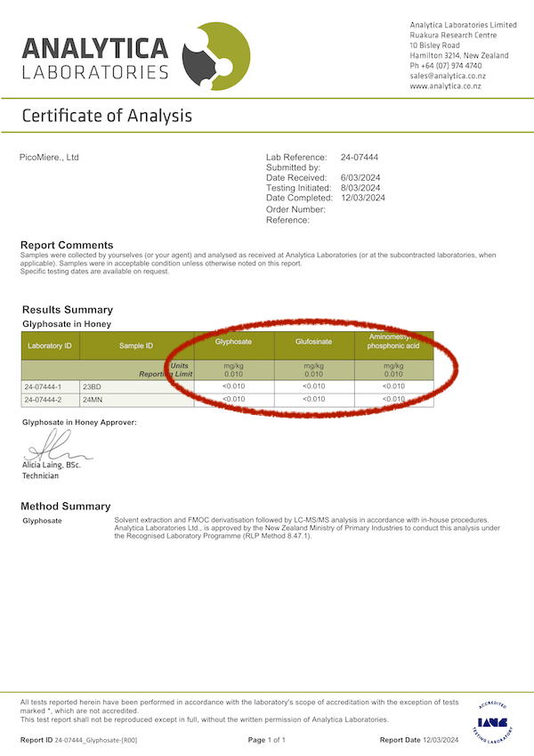The height and width of the screenshot is (756, 534).
Task: Open the sales@analytica.co.nz email address
Action: pyautogui.click(x=448, y=76)
